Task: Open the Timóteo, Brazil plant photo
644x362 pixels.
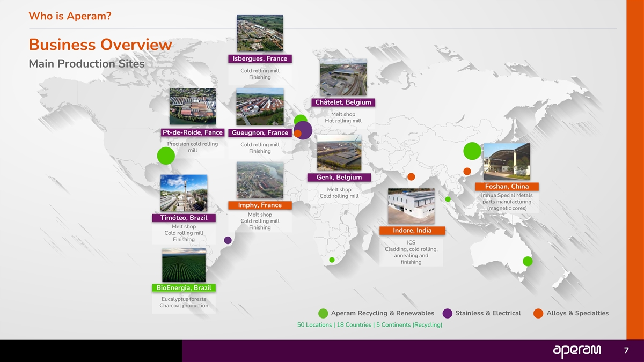Action: 184,193
